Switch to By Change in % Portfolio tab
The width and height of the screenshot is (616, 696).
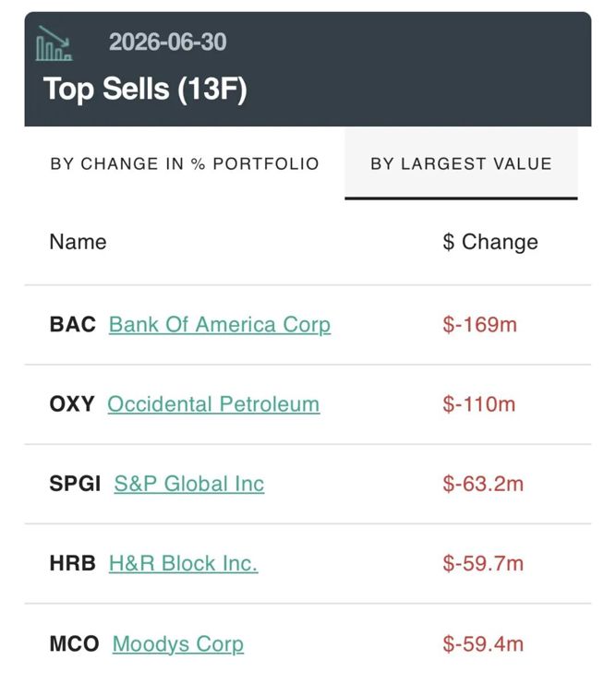(x=185, y=163)
